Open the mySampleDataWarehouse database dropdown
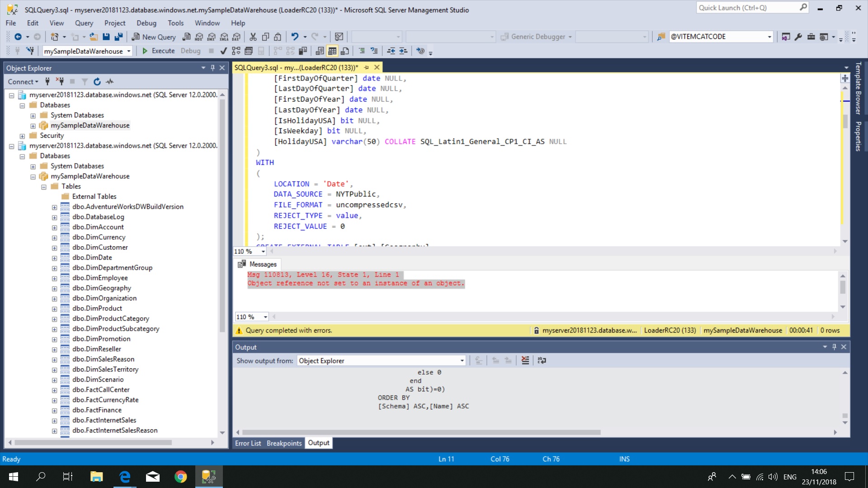 128,51
